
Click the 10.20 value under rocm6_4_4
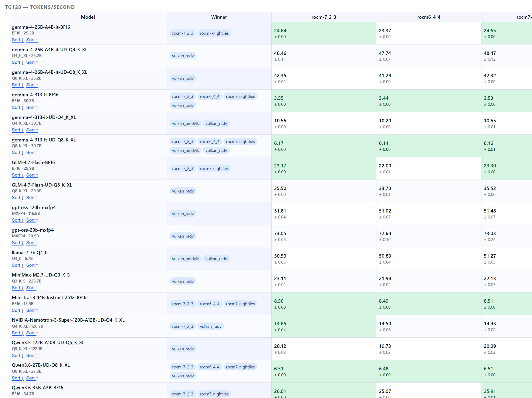point(385,121)
